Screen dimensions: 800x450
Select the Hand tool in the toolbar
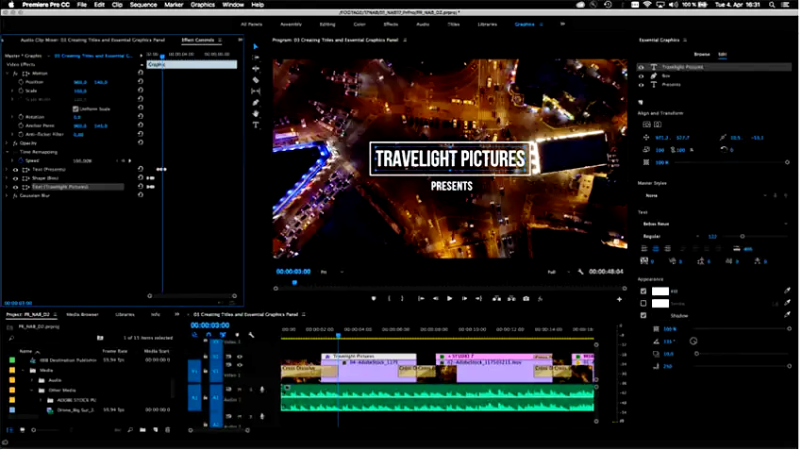click(256, 113)
